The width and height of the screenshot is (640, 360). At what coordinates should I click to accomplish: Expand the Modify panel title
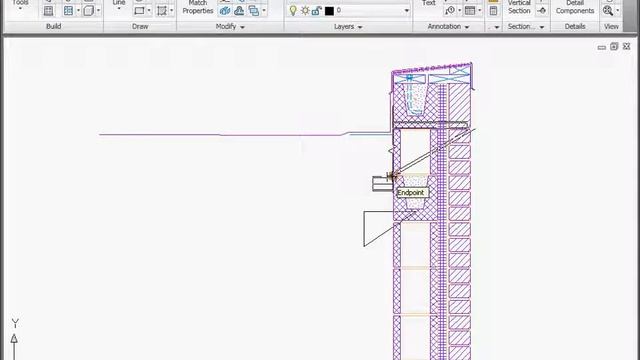pyautogui.click(x=230, y=27)
